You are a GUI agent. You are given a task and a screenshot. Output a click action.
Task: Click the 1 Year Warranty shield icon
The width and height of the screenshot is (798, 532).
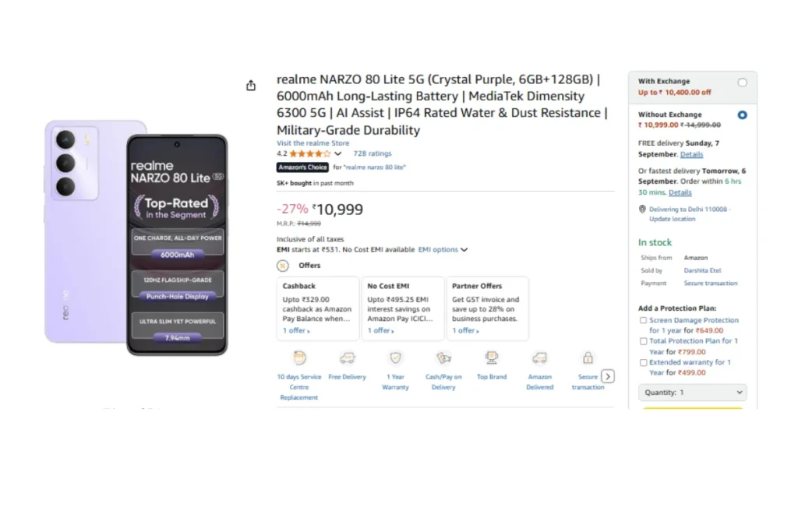396,358
